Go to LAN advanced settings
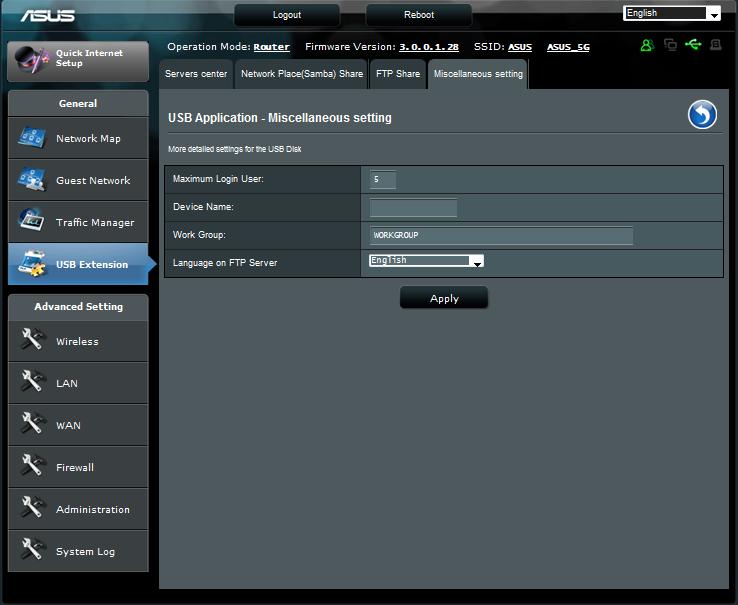Image resolution: width=738 pixels, height=605 pixels. [78, 383]
